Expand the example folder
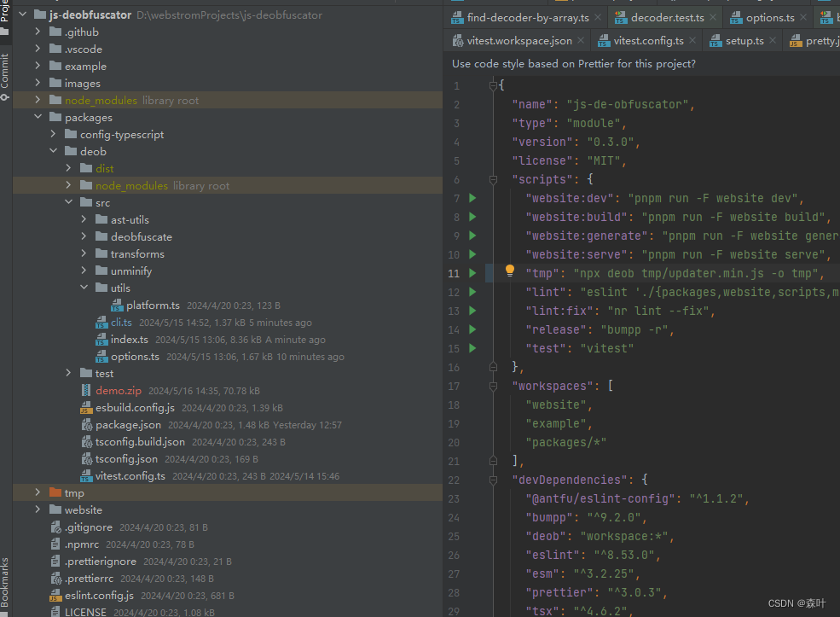 (x=38, y=66)
